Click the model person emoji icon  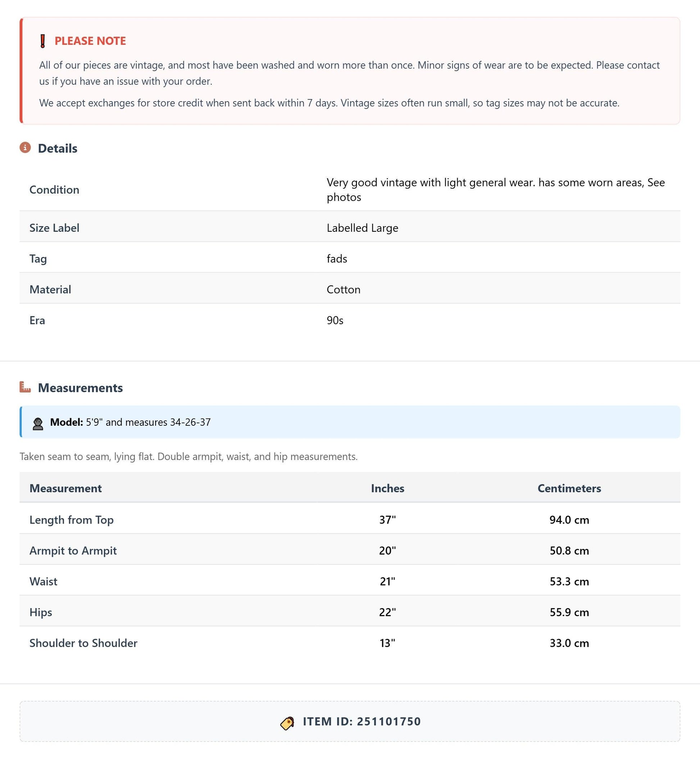click(38, 423)
